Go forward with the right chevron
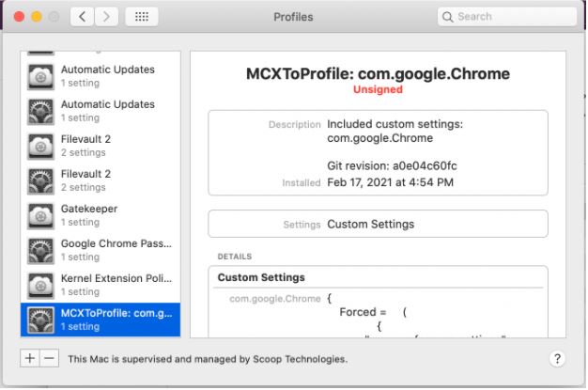The height and width of the screenshot is (390, 588). point(107,17)
